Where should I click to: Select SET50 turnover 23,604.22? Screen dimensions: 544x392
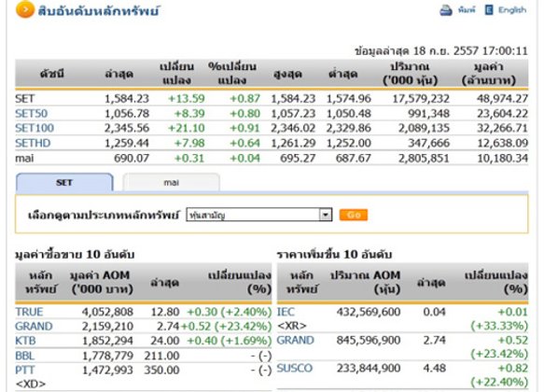click(502, 114)
